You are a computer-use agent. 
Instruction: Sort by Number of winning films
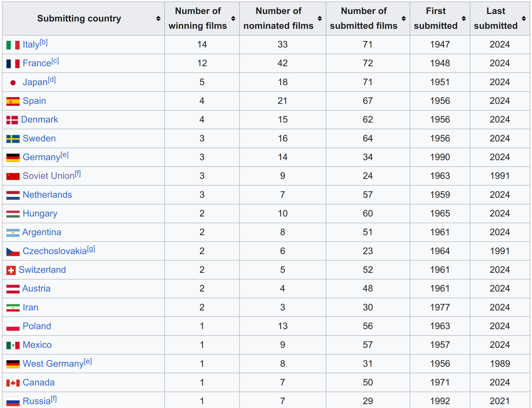pos(233,18)
